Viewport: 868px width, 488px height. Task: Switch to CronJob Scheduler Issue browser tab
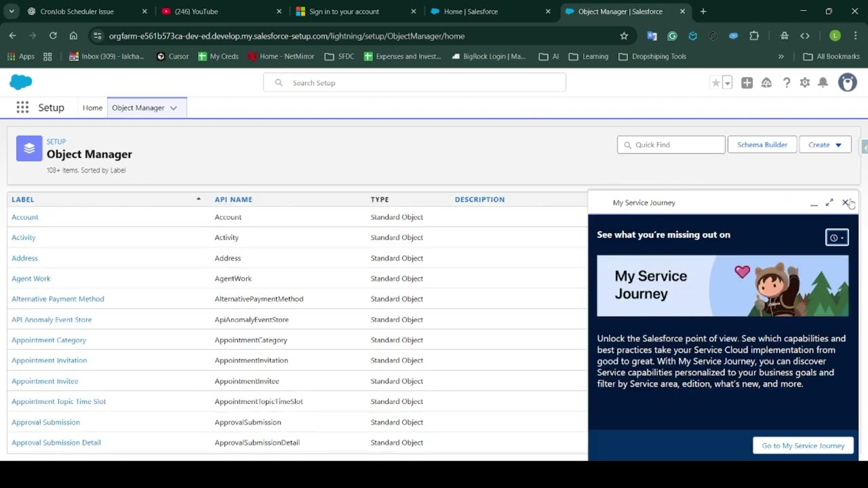tap(87, 12)
